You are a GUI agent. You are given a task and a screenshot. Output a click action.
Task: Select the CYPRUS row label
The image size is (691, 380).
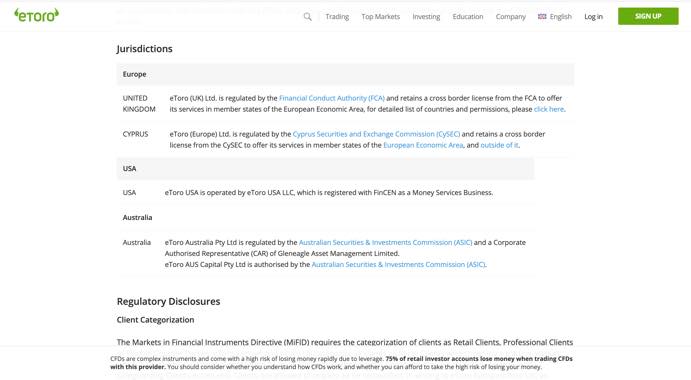[135, 134]
